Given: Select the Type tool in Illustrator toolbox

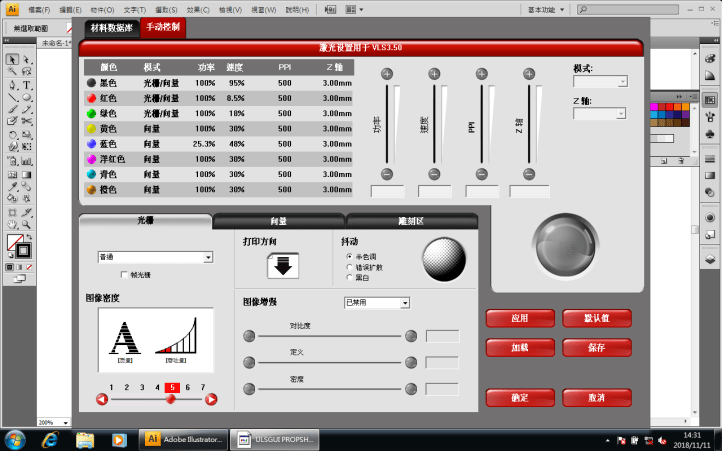Looking at the screenshot, I should coord(26,85).
